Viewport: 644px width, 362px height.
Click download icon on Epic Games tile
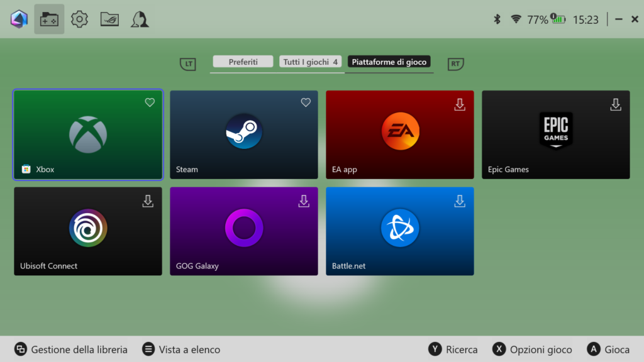[x=616, y=104]
